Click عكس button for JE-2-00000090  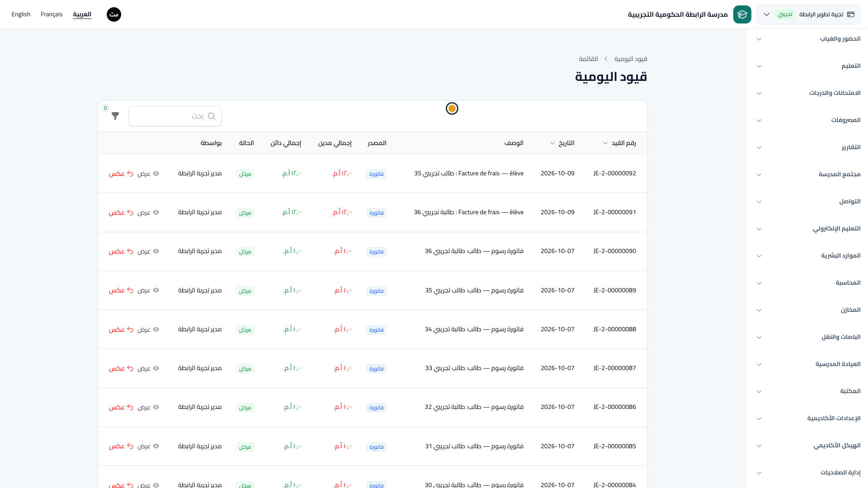(121, 251)
